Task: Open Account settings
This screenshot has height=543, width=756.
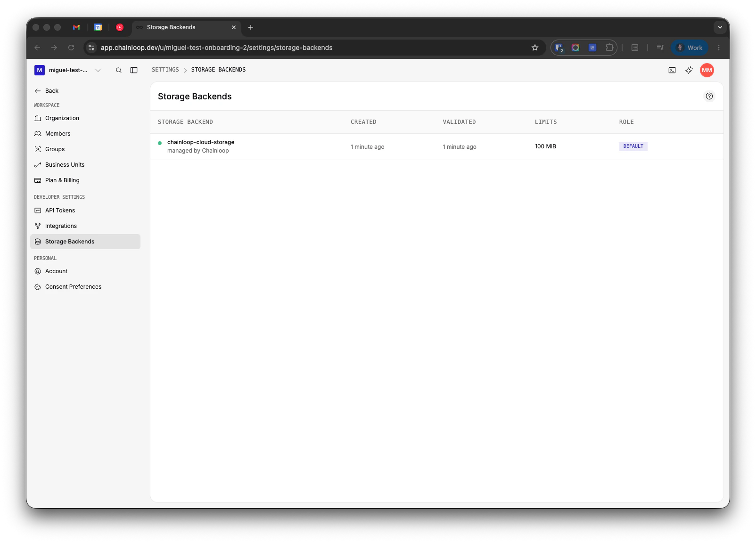Action: point(85,271)
